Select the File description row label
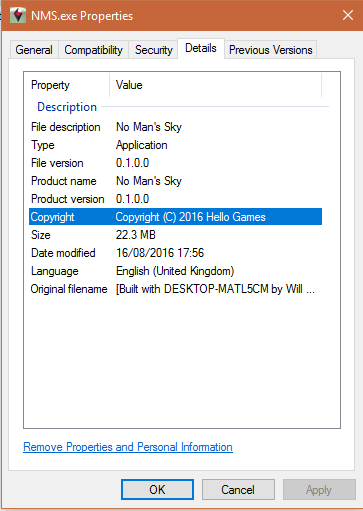The height and width of the screenshot is (511, 363). [66, 127]
